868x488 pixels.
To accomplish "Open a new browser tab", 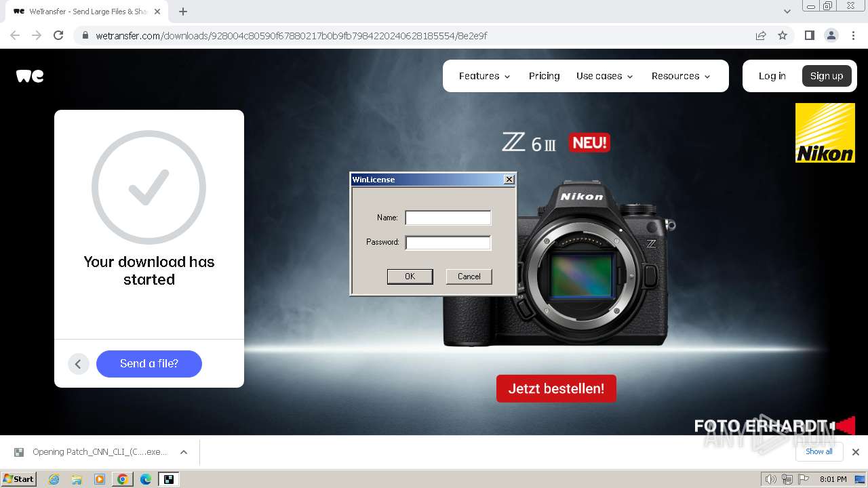I will (183, 12).
